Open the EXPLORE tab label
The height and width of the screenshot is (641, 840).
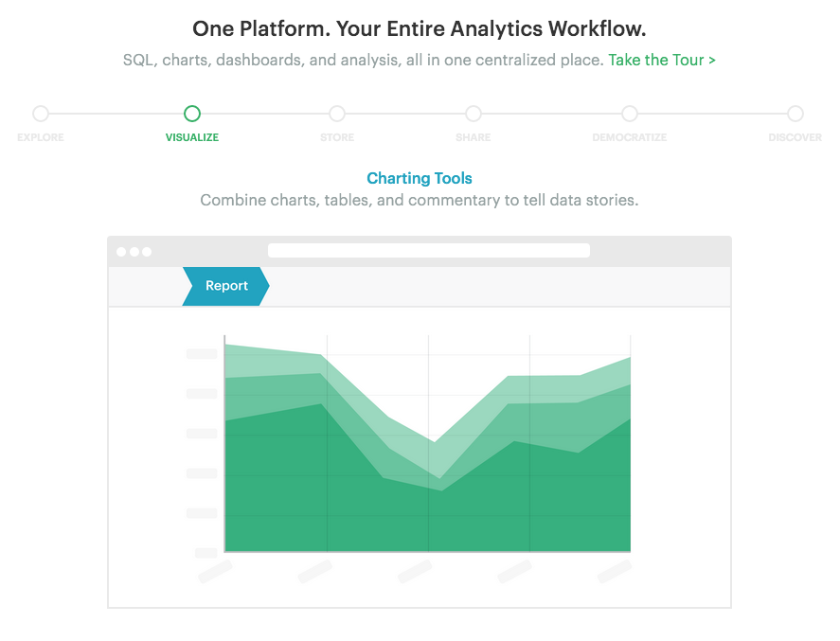point(41,137)
